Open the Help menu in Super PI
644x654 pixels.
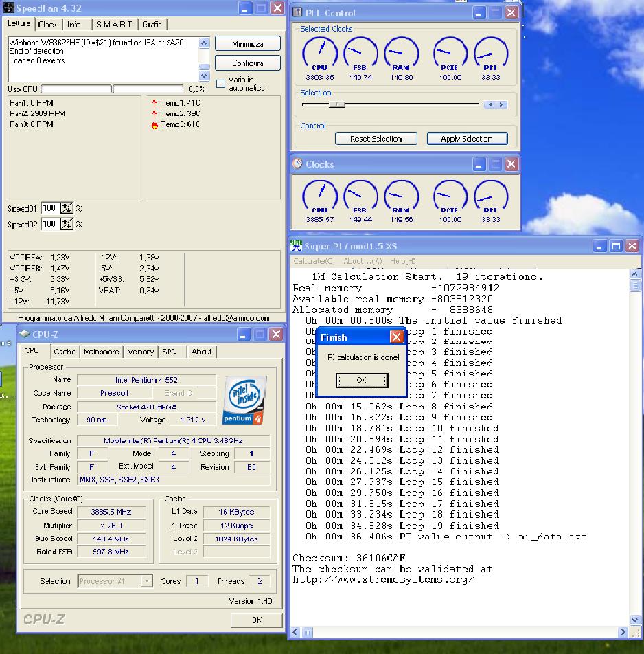click(403, 261)
